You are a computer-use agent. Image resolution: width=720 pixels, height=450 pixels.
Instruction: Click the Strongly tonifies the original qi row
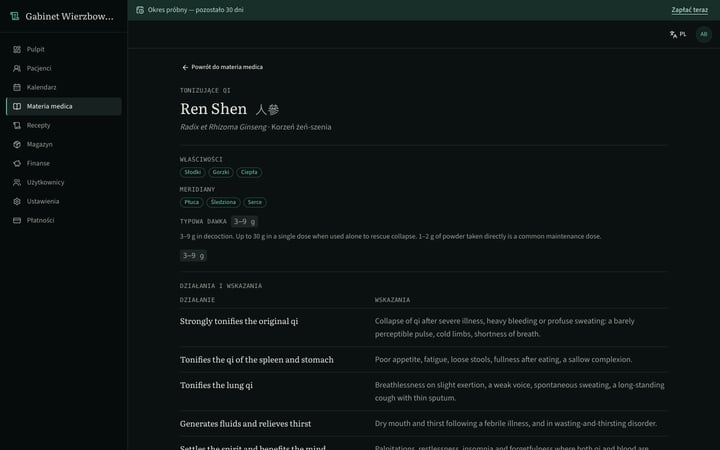[423, 327]
